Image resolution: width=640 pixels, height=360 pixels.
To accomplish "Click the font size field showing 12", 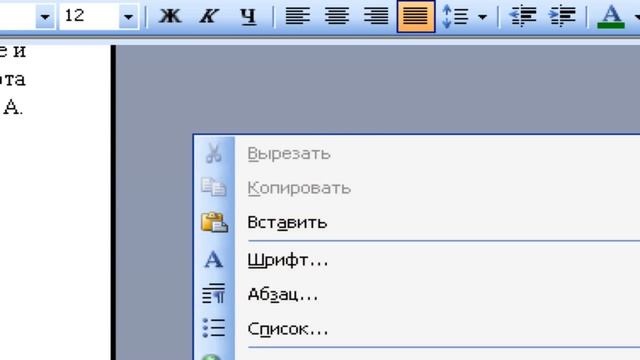I will click(89, 16).
